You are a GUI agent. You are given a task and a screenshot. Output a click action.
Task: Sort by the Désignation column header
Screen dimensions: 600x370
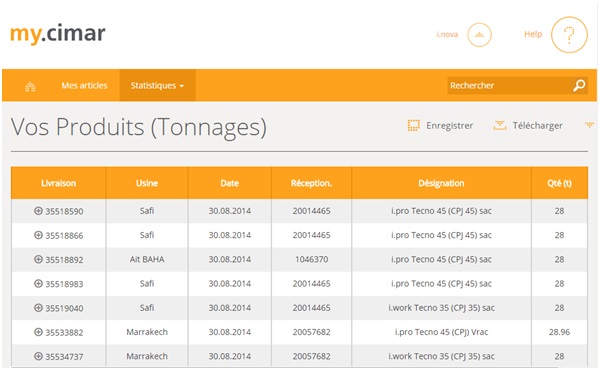point(441,183)
